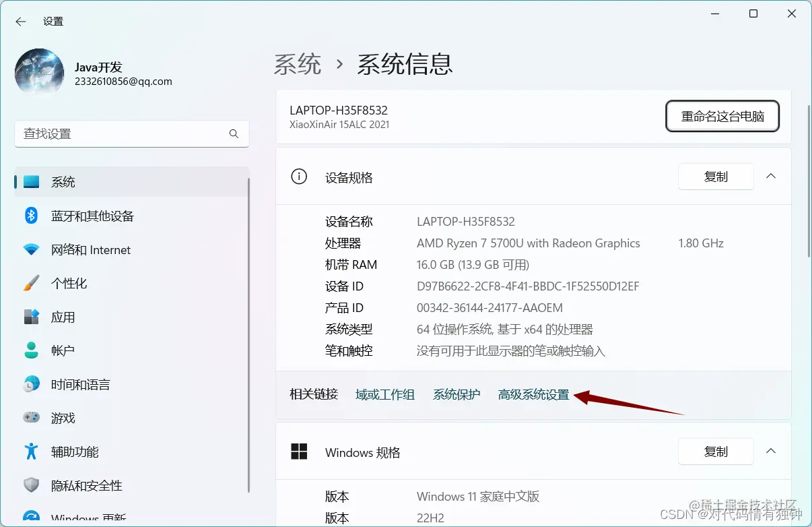Collapse the 设备规格 section chevron
812x527 pixels.
point(771,177)
